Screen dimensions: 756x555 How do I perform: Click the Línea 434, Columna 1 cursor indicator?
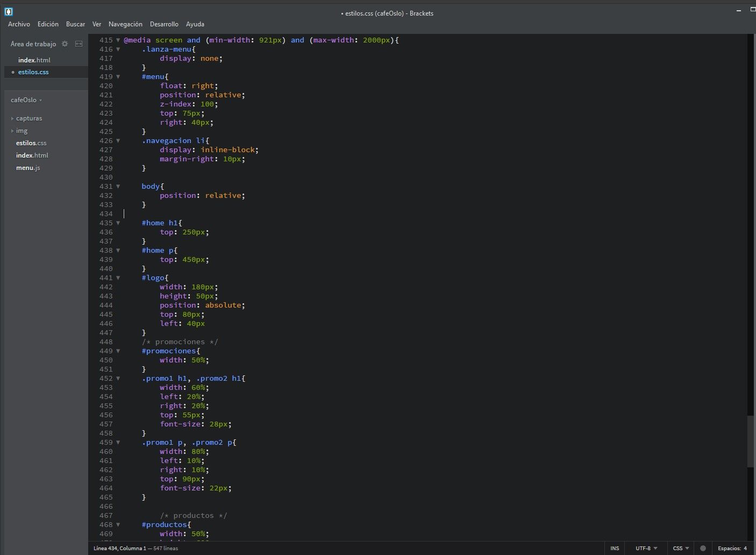click(x=119, y=548)
